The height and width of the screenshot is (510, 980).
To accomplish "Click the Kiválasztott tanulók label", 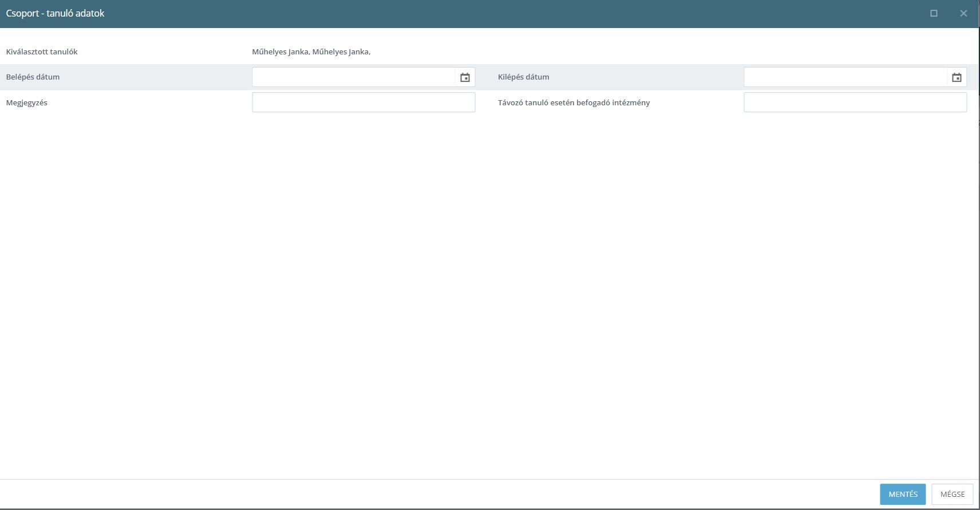I will coord(42,52).
